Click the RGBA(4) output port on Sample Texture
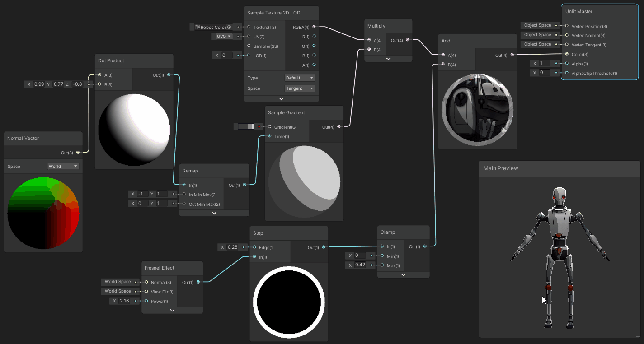The width and height of the screenshot is (644, 344). click(x=314, y=27)
